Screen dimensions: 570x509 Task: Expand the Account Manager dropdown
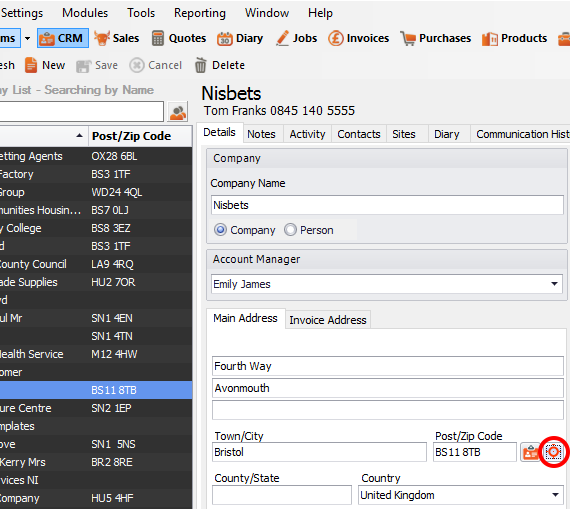pos(554,284)
